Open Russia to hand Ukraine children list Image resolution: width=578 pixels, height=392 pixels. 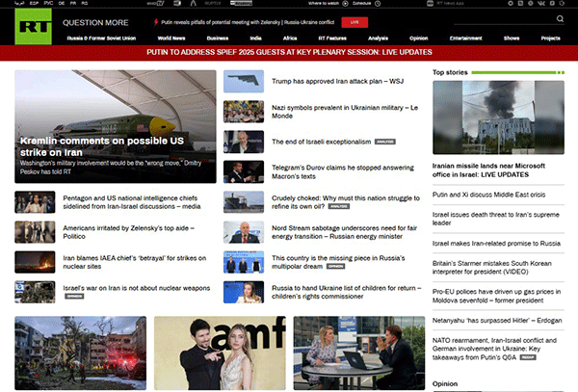click(346, 292)
